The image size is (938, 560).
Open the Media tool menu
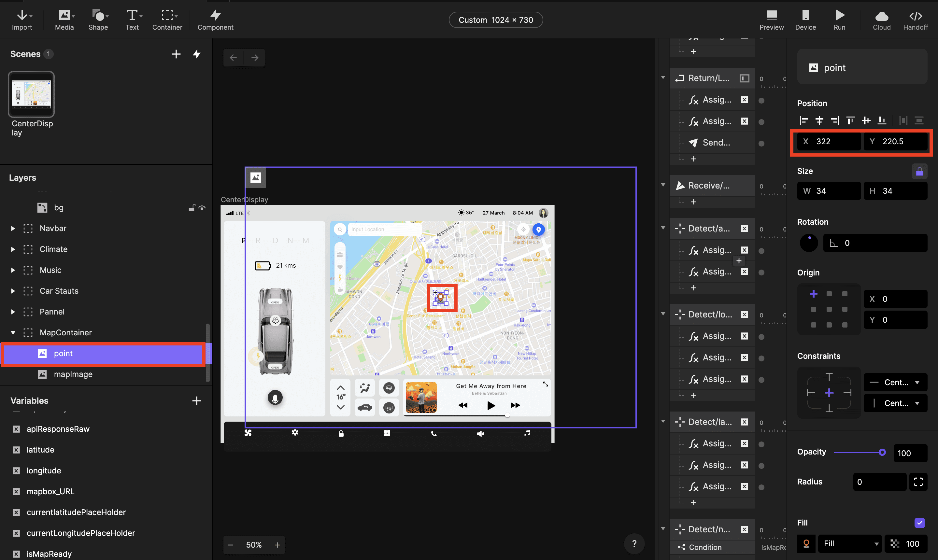64,20
